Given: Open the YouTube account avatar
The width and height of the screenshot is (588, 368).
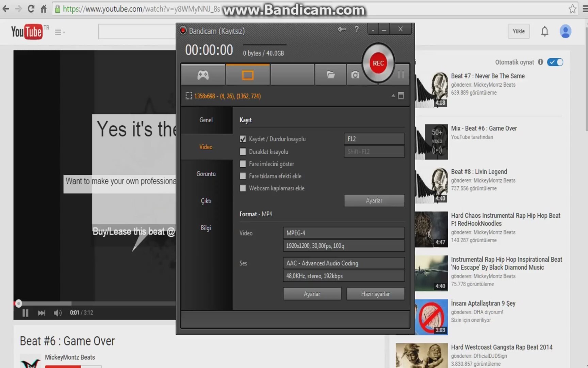Looking at the screenshot, I should [566, 31].
